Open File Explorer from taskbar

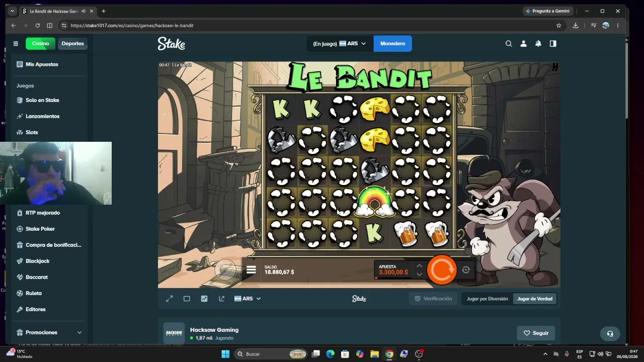(374, 354)
